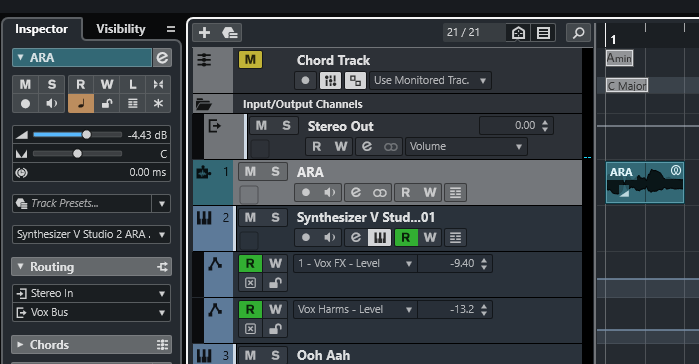
Task: Mute automation on the Vox FX Level lane
Action: [251, 283]
